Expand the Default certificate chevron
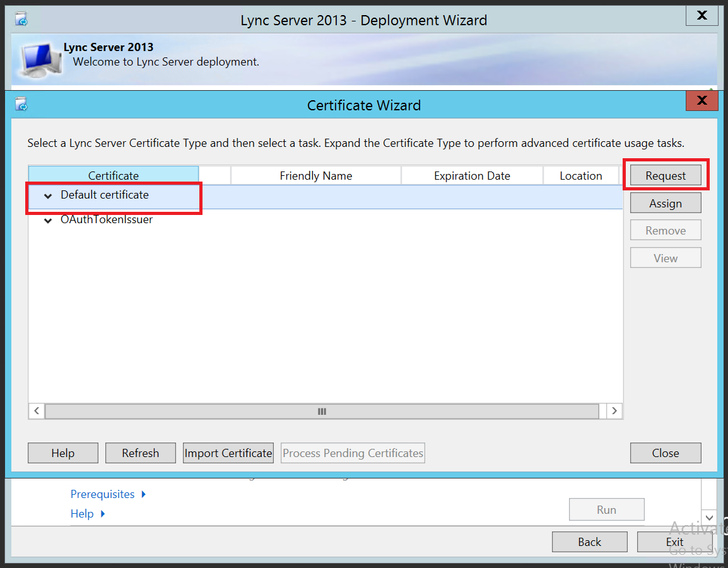728x568 pixels. tap(48, 196)
